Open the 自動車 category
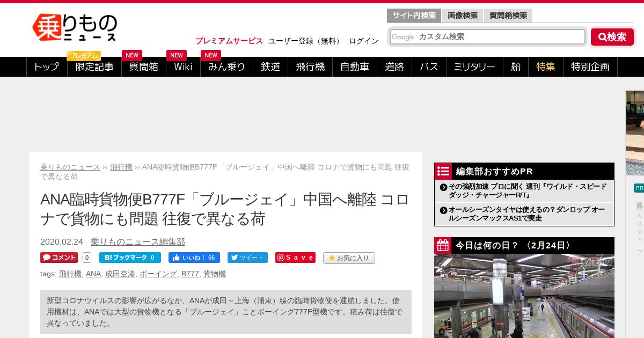 pyautogui.click(x=355, y=67)
